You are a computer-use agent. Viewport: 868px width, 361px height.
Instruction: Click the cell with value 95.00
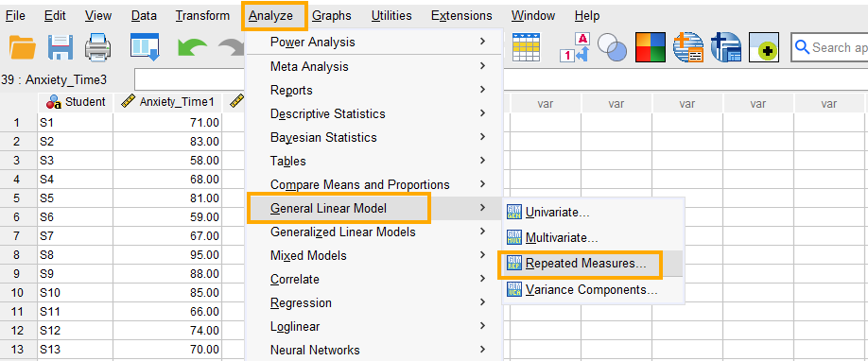pyautogui.click(x=167, y=255)
